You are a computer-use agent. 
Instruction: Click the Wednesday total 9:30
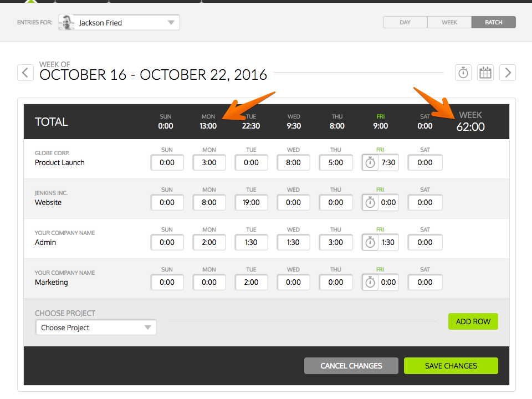coord(294,126)
